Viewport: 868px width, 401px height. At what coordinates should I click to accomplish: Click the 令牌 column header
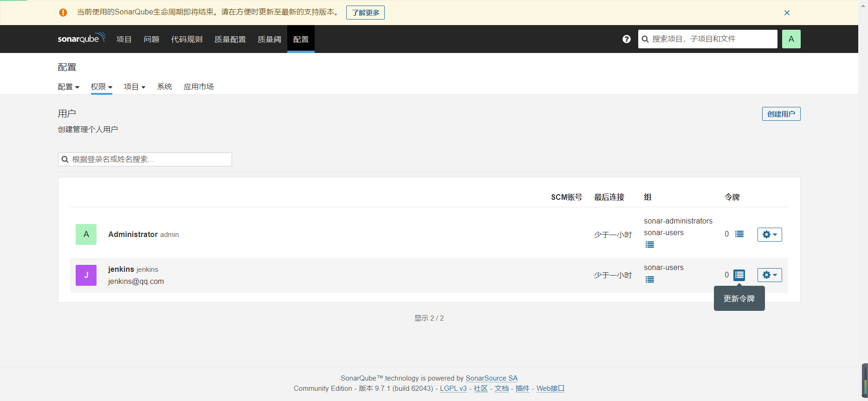tap(732, 197)
